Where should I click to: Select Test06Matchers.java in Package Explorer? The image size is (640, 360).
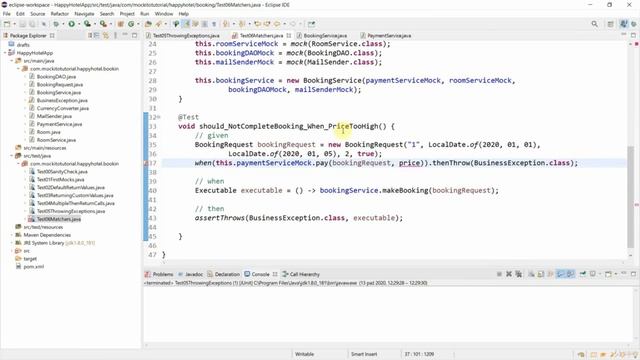coord(59,219)
